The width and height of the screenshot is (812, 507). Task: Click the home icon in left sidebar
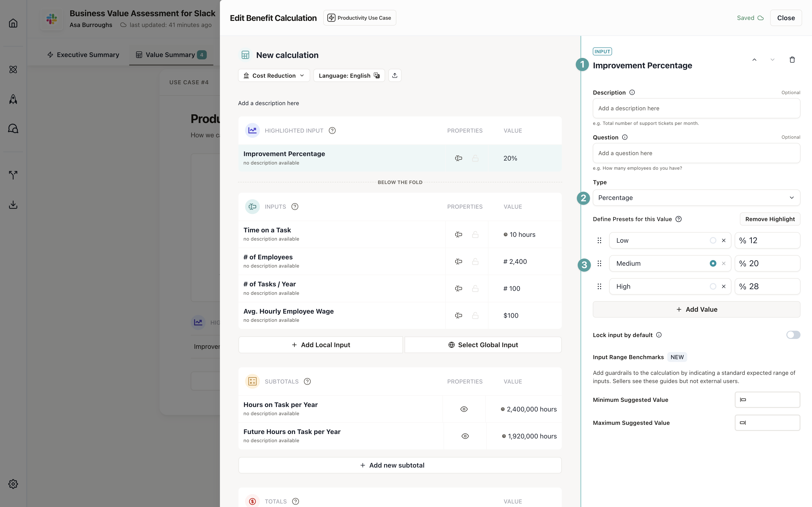pyautogui.click(x=13, y=23)
